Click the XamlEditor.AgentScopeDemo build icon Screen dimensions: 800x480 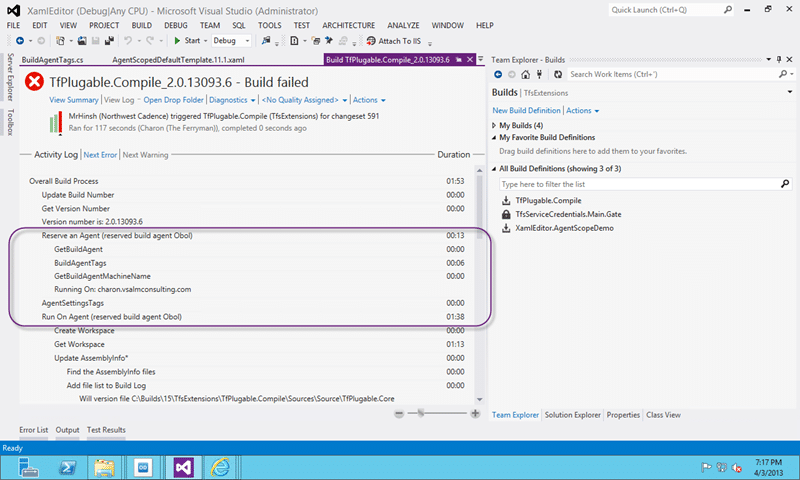(x=506, y=228)
